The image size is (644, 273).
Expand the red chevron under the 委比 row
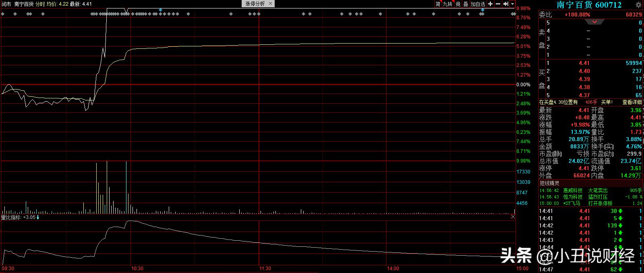(595, 22)
